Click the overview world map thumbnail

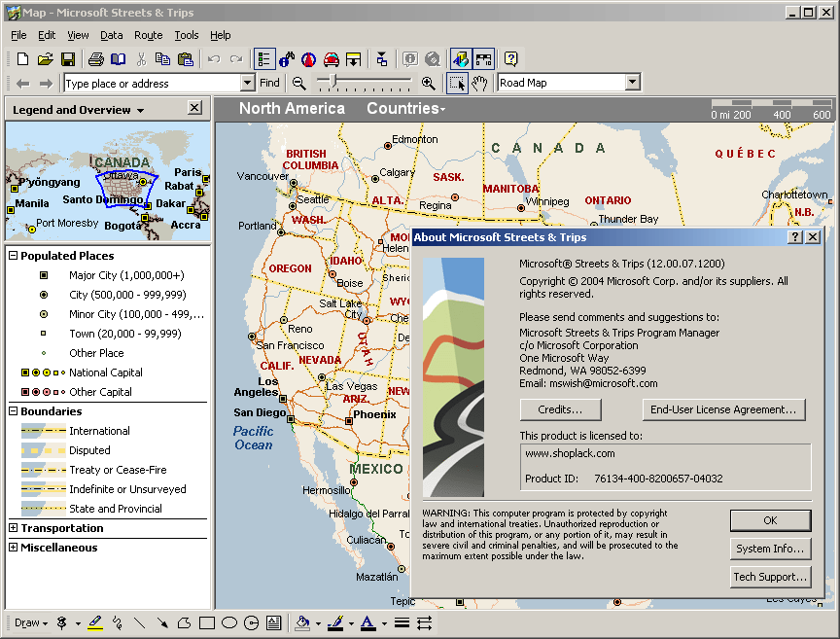(x=108, y=181)
